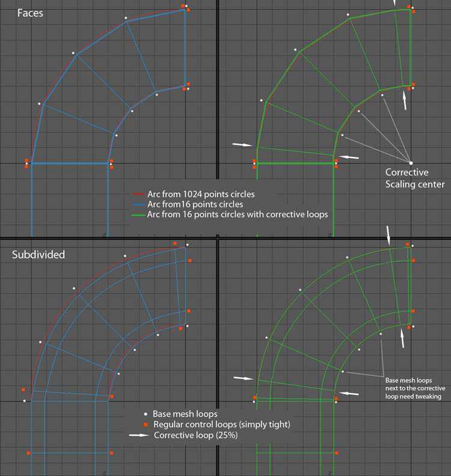
Task: Click the 'Regular control loops (simply tight)' text
Action: click(222, 424)
